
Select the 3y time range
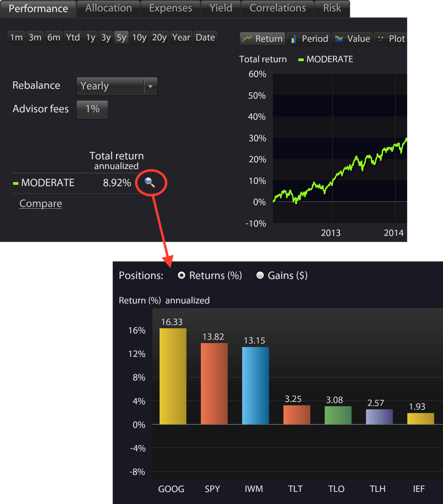106,38
